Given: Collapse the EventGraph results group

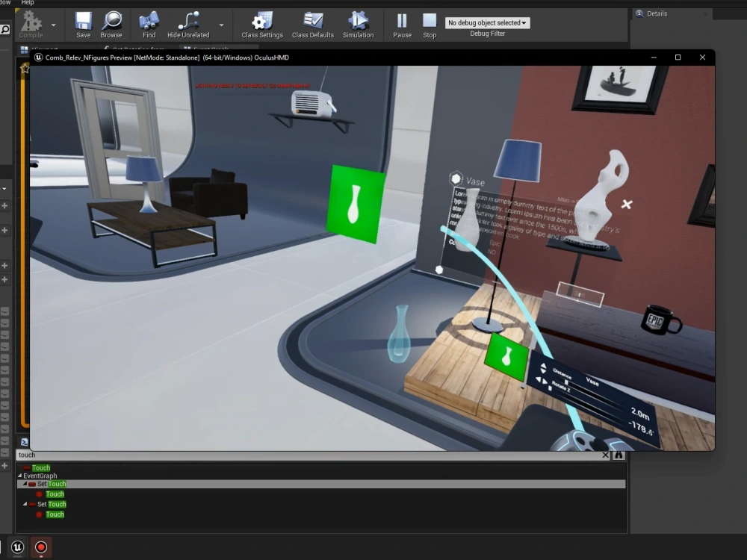Looking at the screenshot, I should (20, 476).
